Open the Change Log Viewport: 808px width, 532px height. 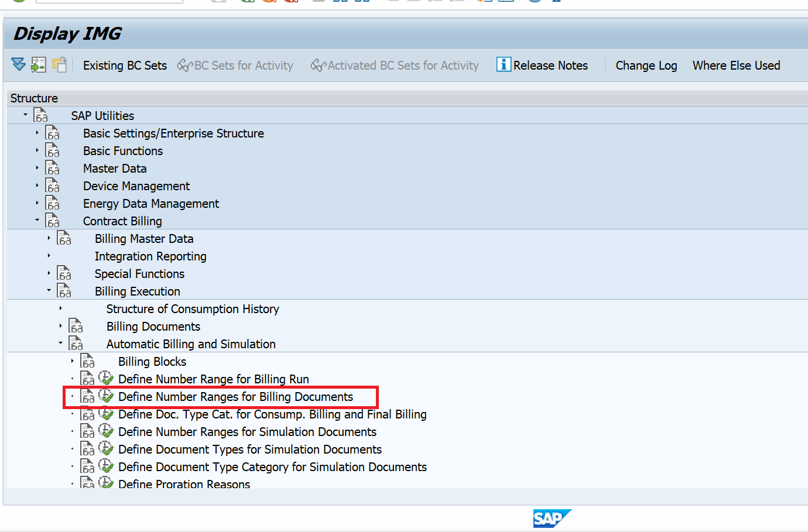point(646,66)
